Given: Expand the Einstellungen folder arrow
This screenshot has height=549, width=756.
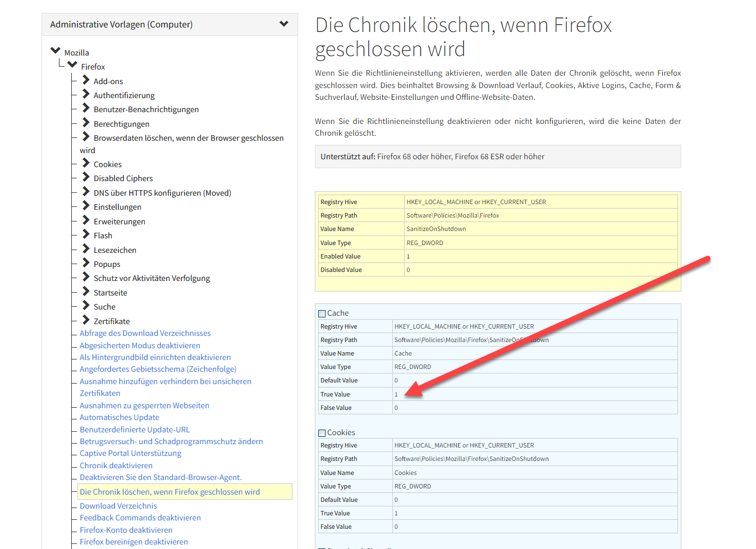Looking at the screenshot, I should pos(86,206).
